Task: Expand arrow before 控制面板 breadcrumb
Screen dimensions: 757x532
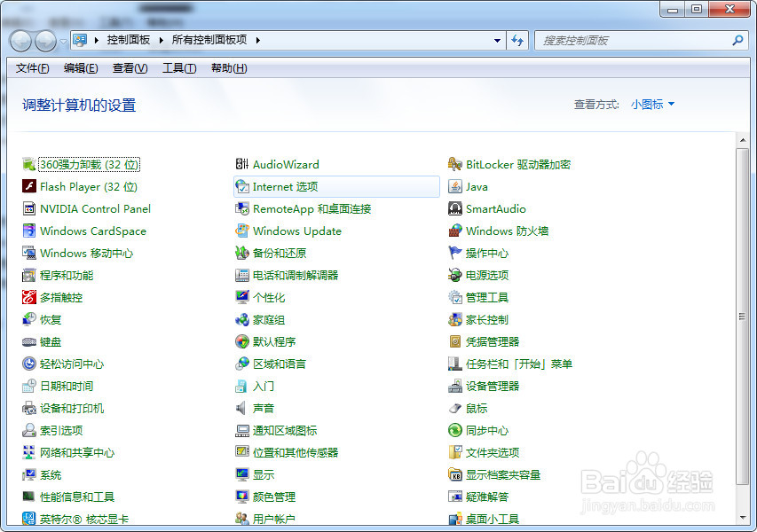Action: pyautogui.click(x=97, y=41)
